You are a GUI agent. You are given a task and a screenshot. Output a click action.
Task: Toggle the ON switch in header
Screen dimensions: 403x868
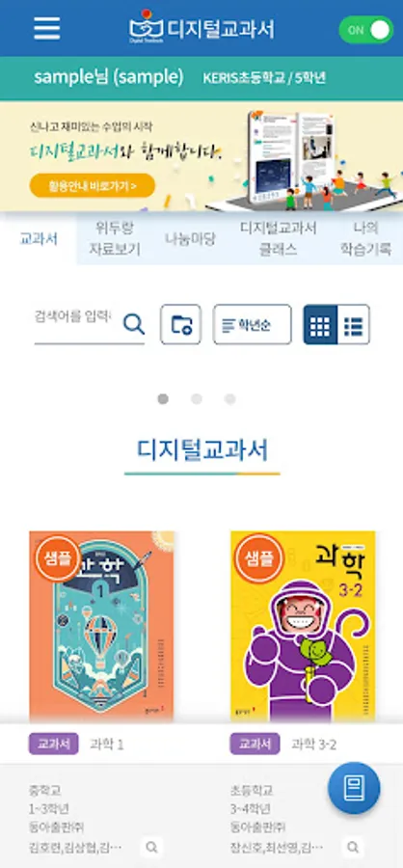(365, 30)
